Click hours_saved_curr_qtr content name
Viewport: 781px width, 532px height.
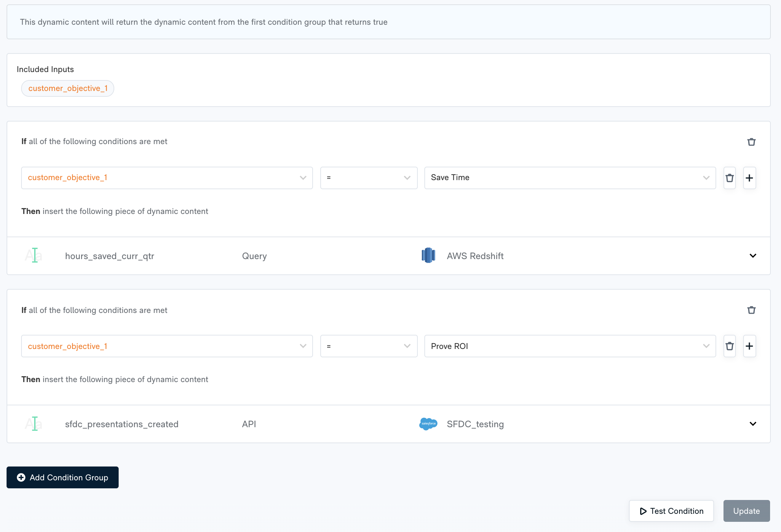pos(110,256)
